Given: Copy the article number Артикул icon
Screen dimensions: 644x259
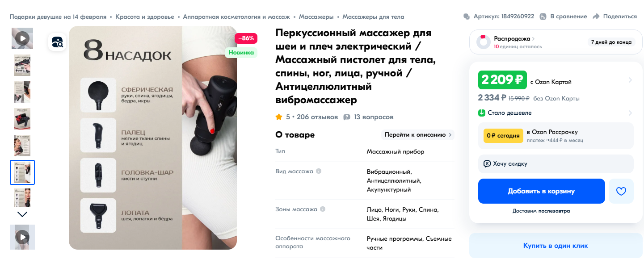Looking at the screenshot, I should tap(467, 17).
